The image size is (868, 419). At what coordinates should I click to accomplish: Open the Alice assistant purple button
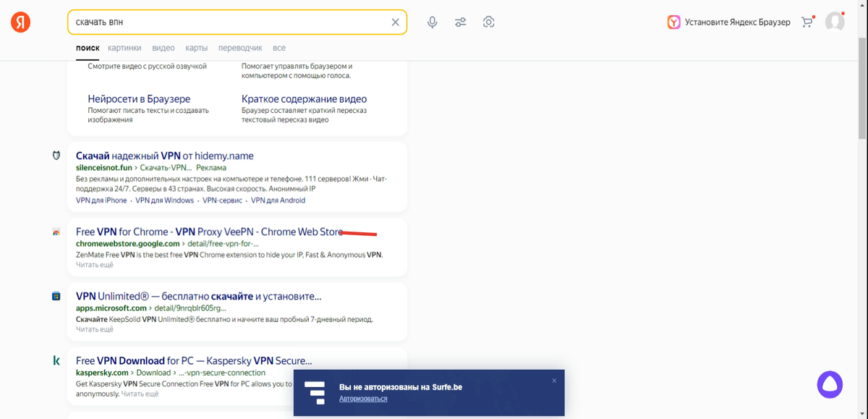(x=830, y=385)
